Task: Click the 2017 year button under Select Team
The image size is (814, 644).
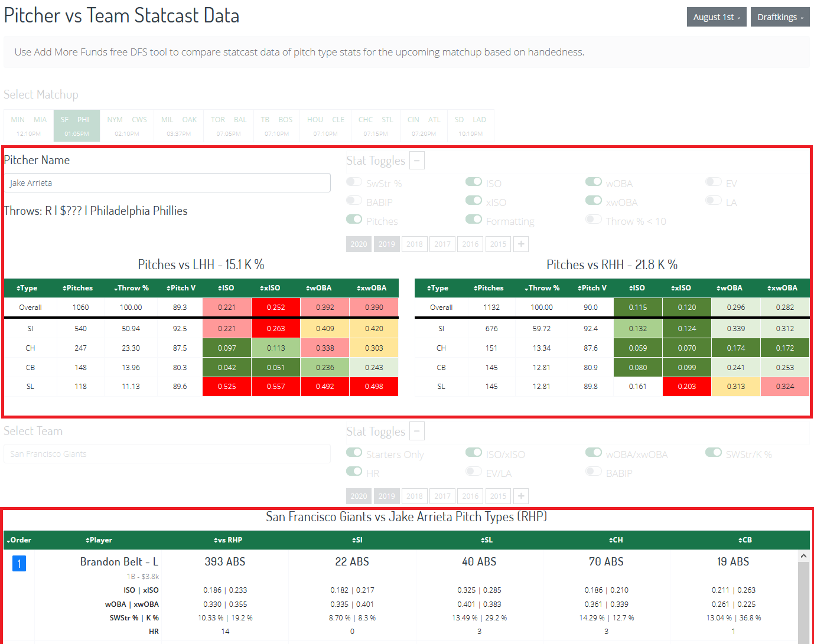Action: click(442, 496)
